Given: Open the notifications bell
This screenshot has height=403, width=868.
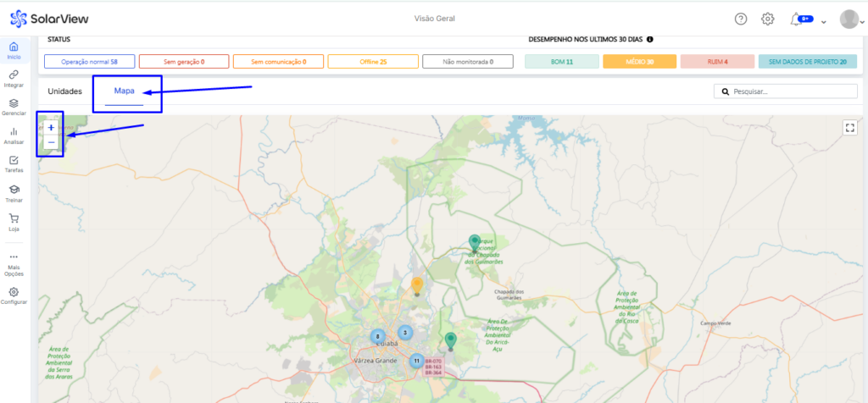Looking at the screenshot, I should 795,19.
